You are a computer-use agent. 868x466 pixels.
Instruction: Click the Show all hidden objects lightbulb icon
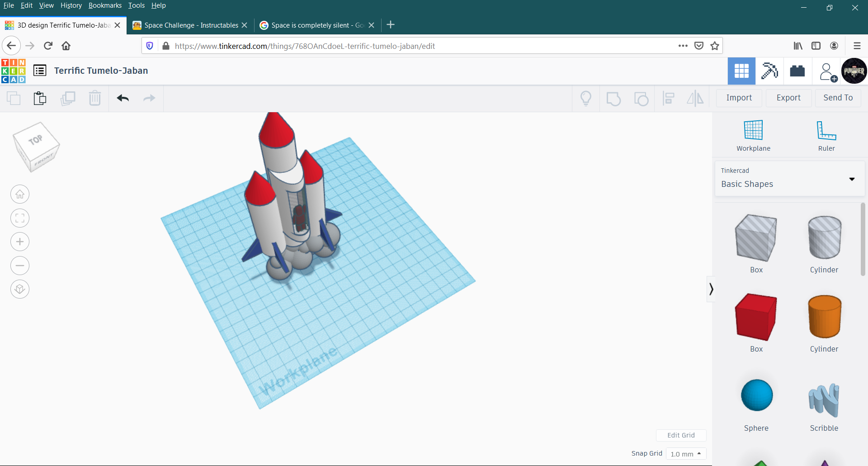[x=586, y=98]
